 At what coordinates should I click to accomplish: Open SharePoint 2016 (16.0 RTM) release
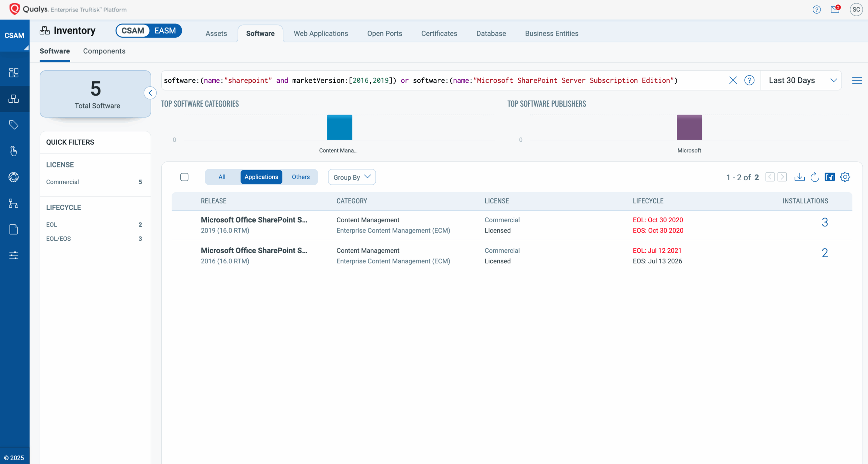point(254,250)
